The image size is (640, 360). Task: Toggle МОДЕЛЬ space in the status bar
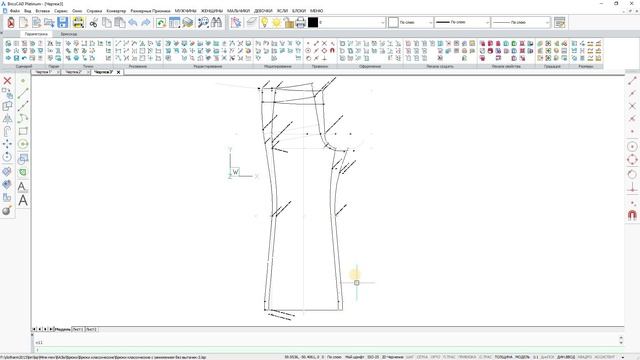tap(522, 357)
